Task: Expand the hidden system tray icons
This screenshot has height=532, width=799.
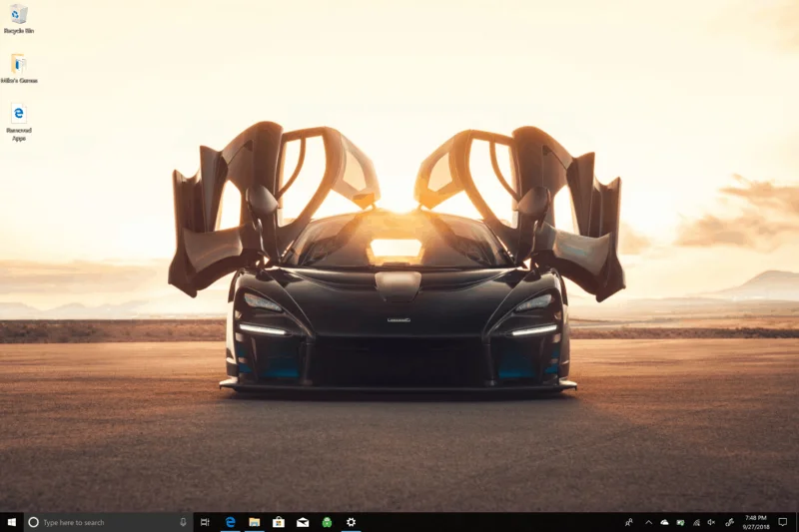Action: coord(648,522)
